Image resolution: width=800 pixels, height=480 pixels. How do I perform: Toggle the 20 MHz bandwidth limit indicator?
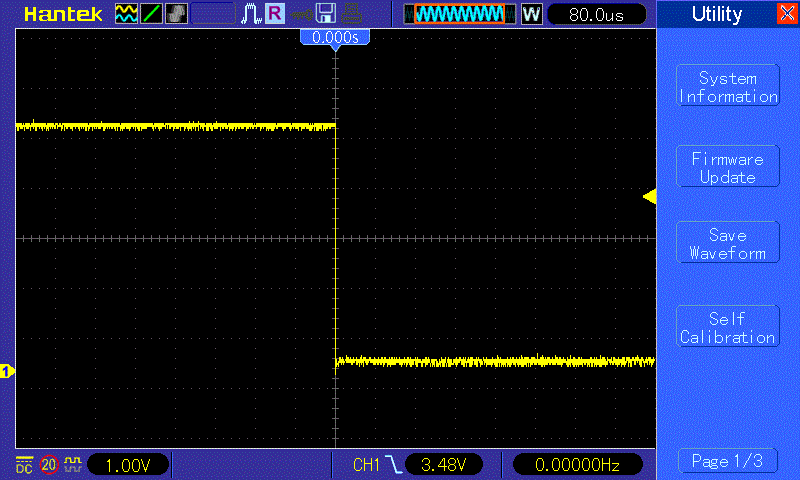tap(49, 465)
